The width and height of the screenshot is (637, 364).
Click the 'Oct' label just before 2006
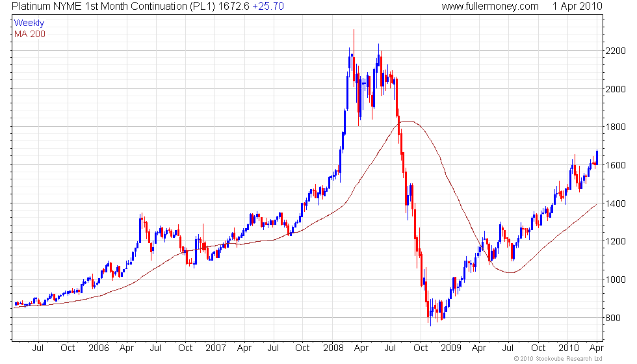(68, 348)
